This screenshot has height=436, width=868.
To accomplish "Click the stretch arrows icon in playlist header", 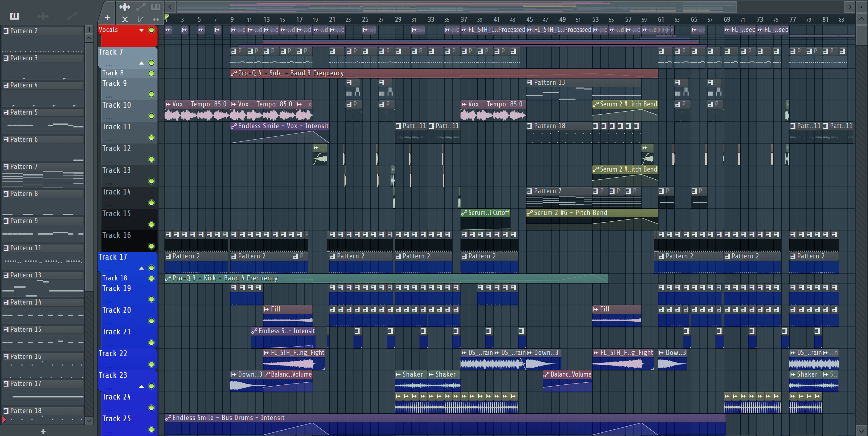I will 156,19.
